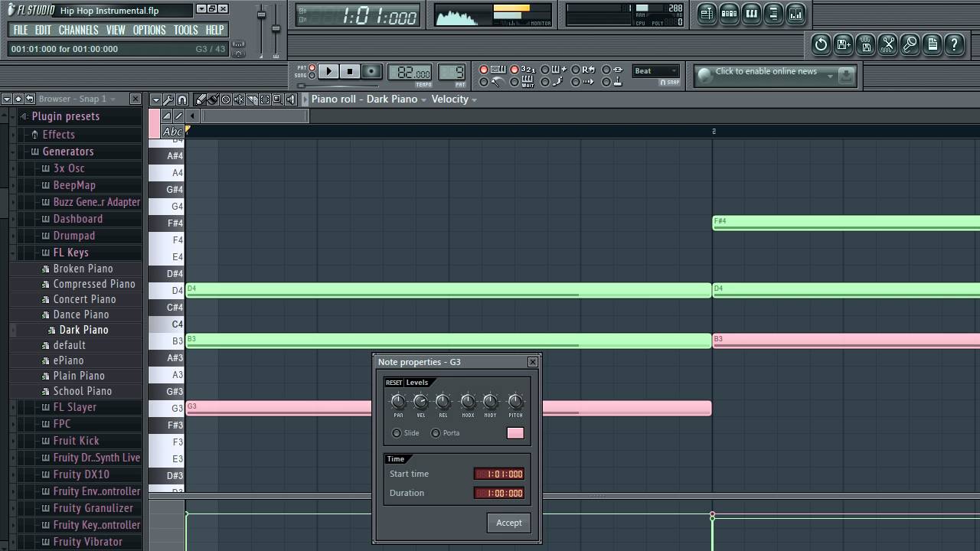Open the Playlist window from toolbar
980x551 pixels.
706,14
